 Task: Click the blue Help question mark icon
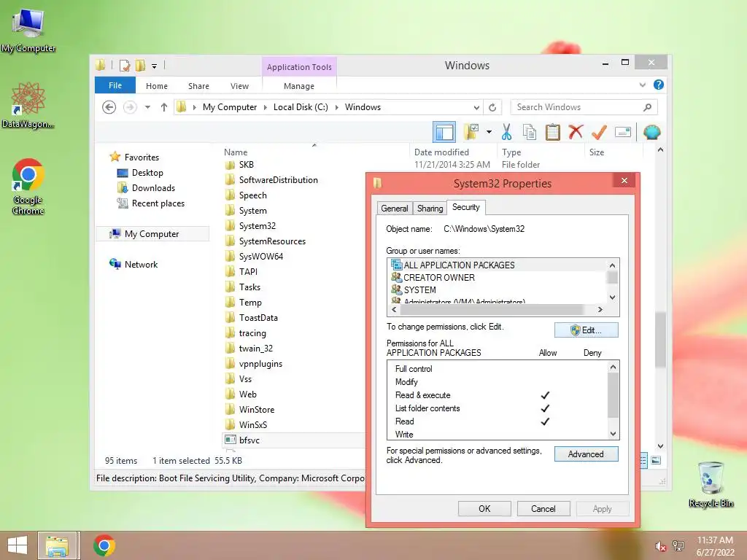click(659, 85)
